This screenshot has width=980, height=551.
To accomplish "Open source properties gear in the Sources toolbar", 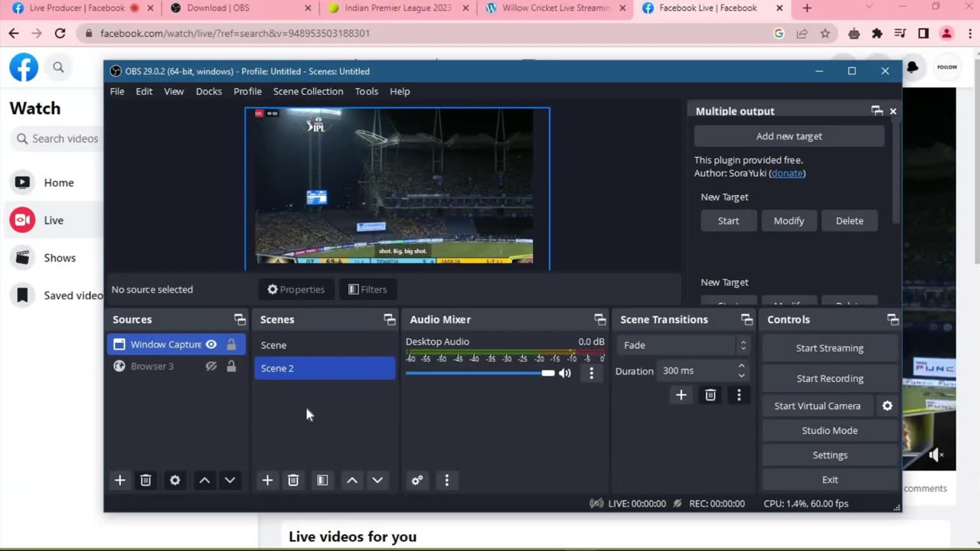I will [175, 480].
